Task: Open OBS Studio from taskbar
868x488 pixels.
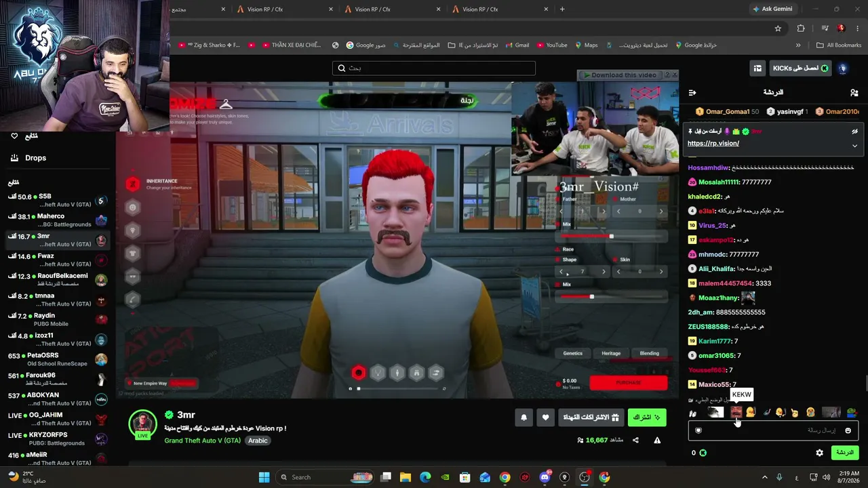Action: [x=585, y=477]
